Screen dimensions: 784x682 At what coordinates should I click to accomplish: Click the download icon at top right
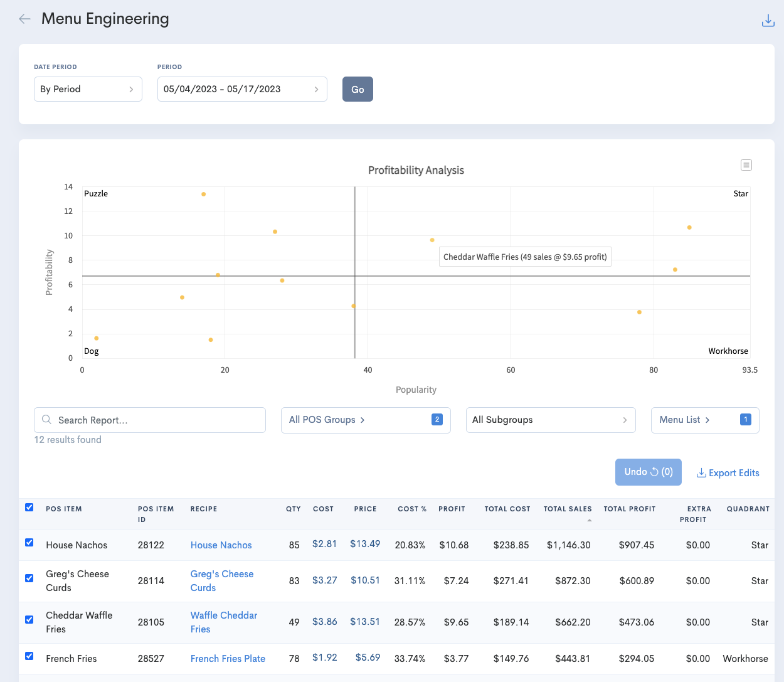pos(768,20)
